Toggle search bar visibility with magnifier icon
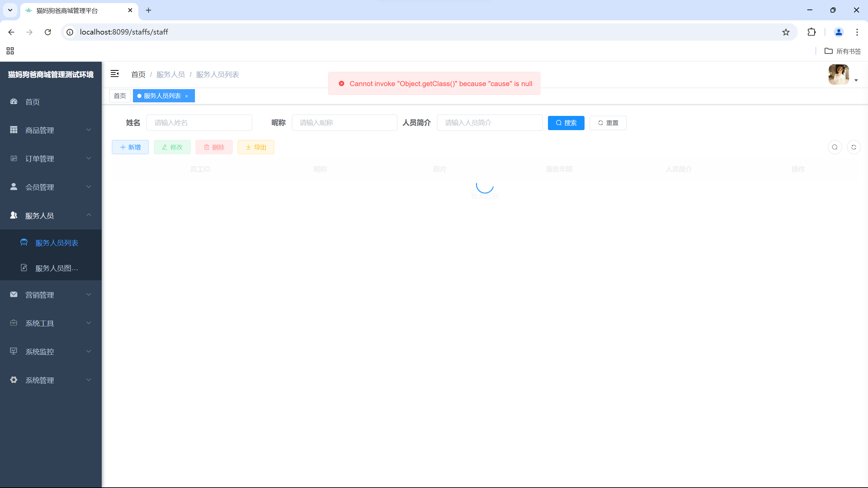This screenshot has height=488, width=868. point(835,147)
